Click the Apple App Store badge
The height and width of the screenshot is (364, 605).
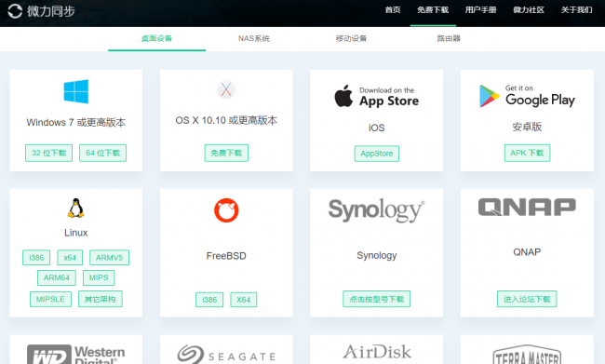pos(377,96)
